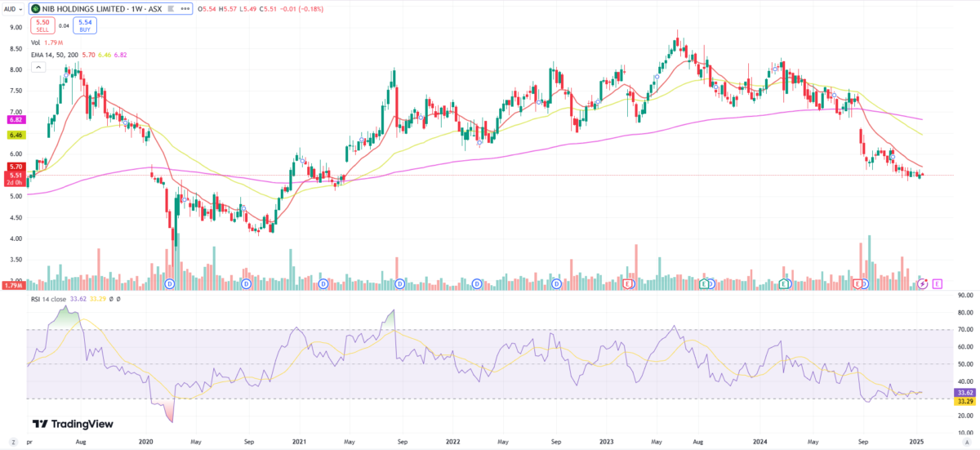Image resolution: width=980 pixels, height=450 pixels.
Task: Click the 2025 label on the time axis
Action: pos(916,441)
